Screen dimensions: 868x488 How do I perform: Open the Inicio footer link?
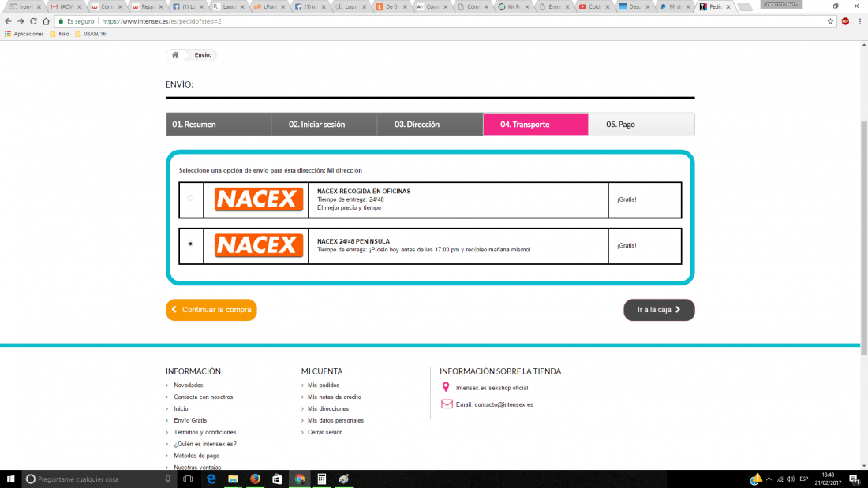click(x=181, y=408)
